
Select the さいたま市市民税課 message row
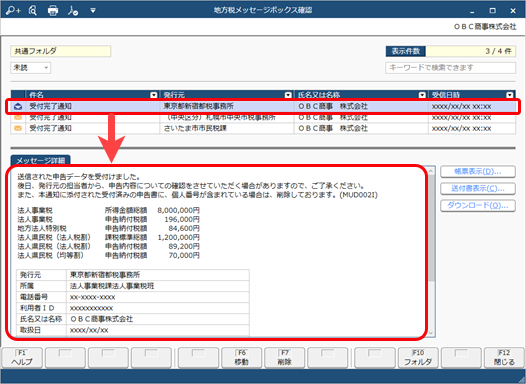coord(263,128)
